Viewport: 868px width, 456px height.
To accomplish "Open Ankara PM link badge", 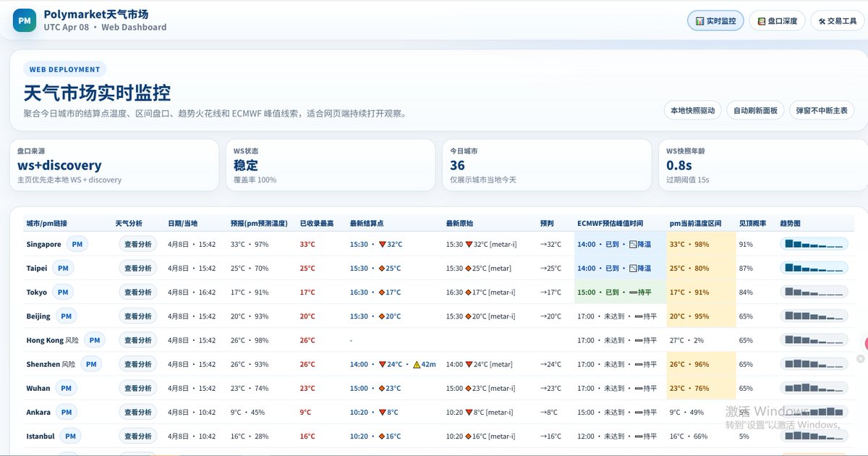I will click(67, 412).
